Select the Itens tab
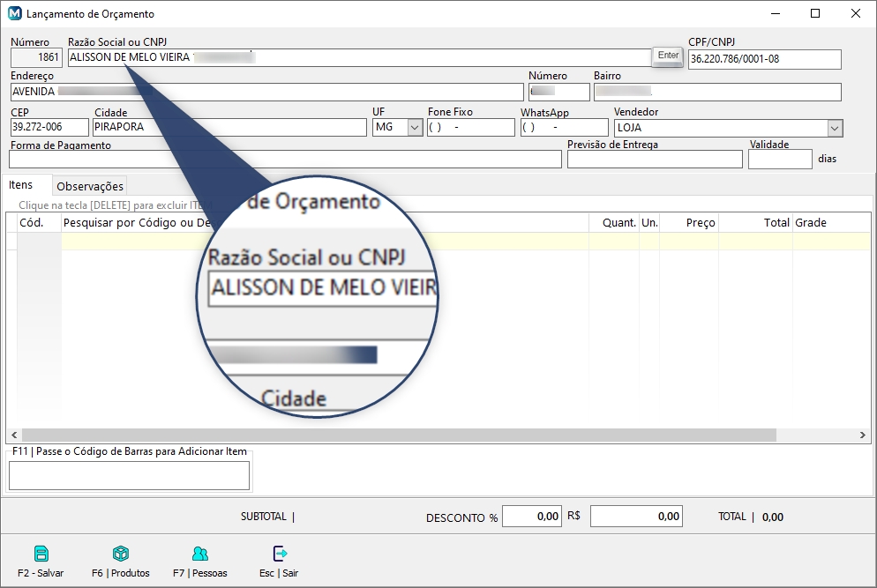Screen dimensions: 877x588 (21, 185)
